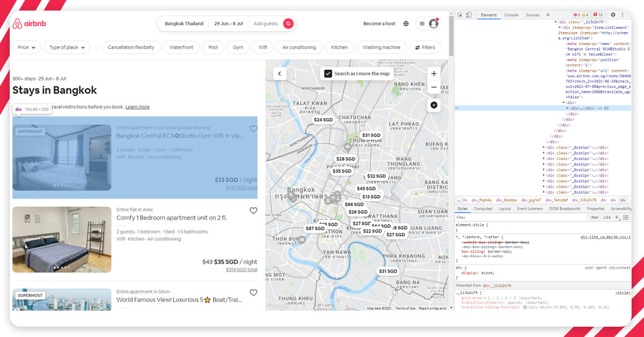This screenshot has width=644, height=337.
Task: Toggle Search as I move the map checkbox
Action: coord(328,74)
